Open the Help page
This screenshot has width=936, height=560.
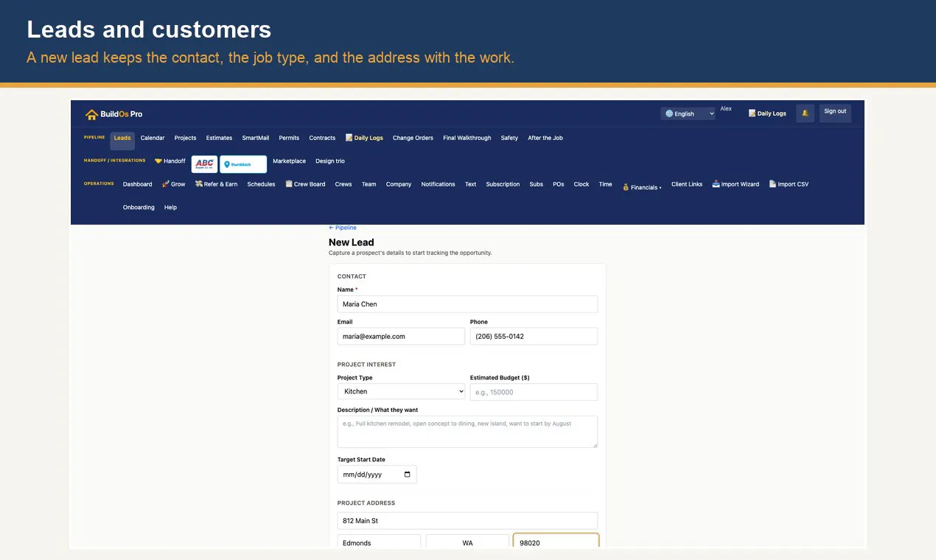[170, 208]
